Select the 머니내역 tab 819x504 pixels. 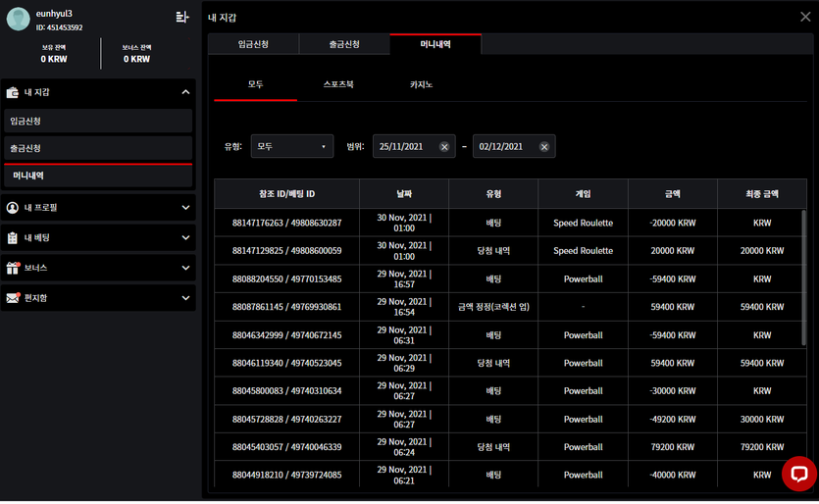pyautogui.click(x=435, y=44)
